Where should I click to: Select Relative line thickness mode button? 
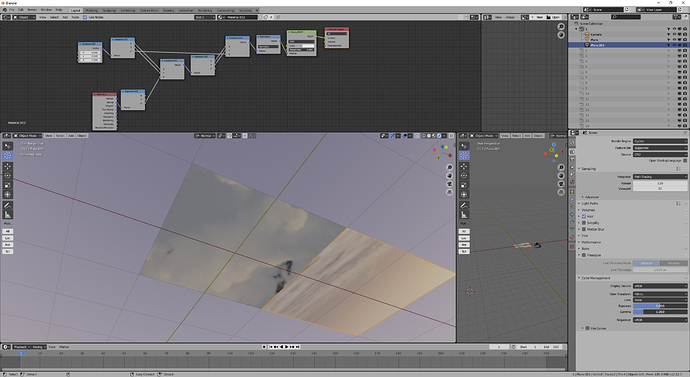(674, 263)
